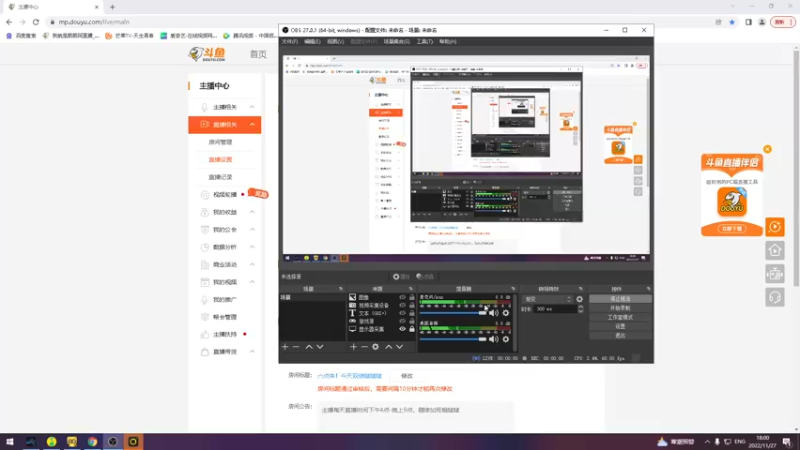Open mic/Aux audio settings gear

click(x=506, y=313)
